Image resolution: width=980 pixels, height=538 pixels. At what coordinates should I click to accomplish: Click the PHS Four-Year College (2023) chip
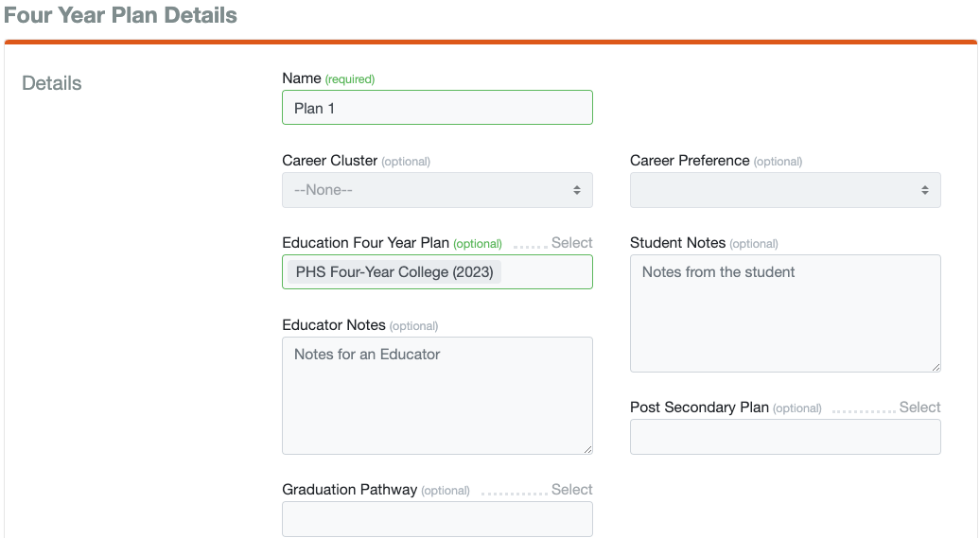tap(394, 272)
